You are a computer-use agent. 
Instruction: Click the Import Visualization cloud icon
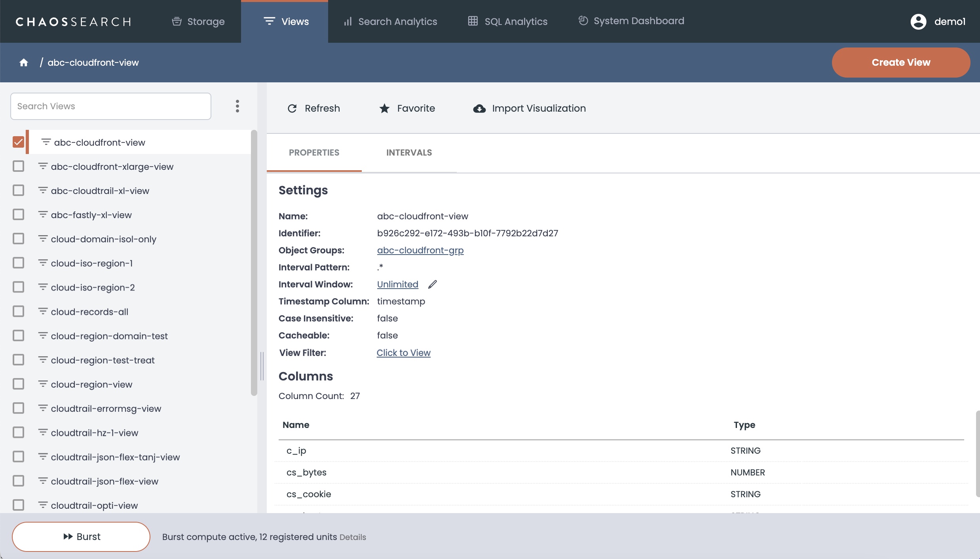pyautogui.click(x=479, y=108)
